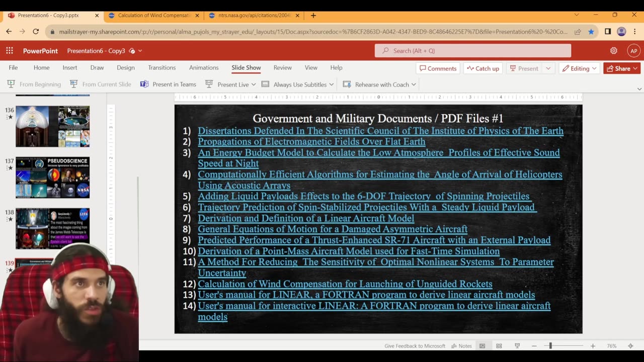Start slideshow From Current Slide
The width and height of the screenshot is (644, 362).
coord(101,84)
